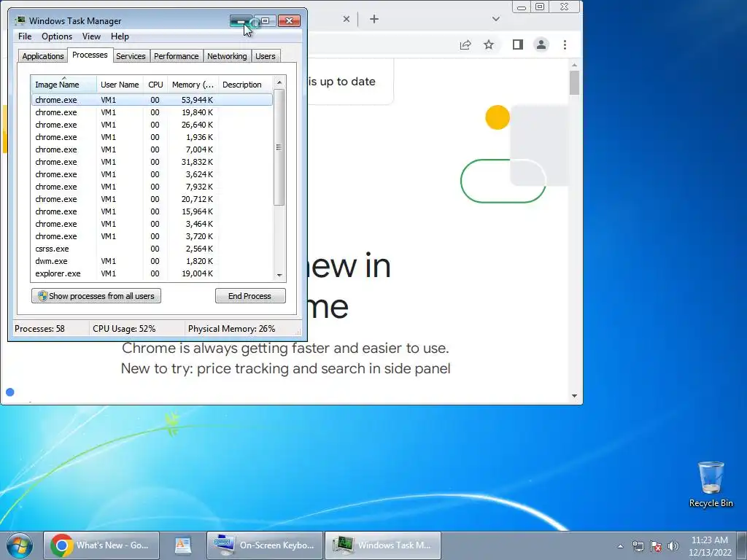Click the process list scrollbar thumb
747x560 pixels.
click(279, 147)
